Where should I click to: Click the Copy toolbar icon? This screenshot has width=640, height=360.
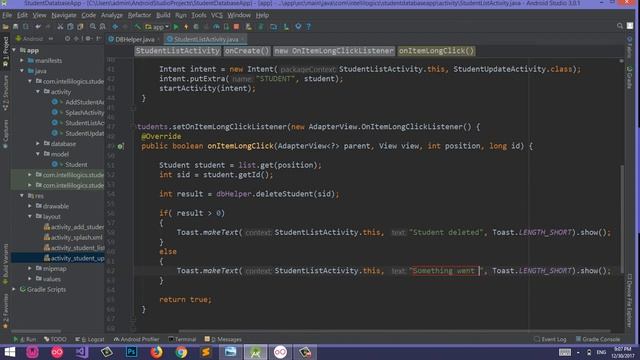click(70, 27)
